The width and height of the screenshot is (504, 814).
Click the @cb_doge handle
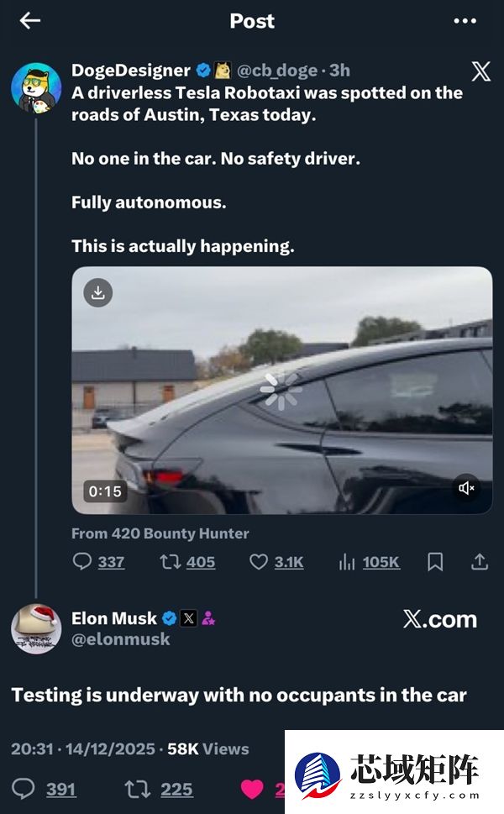coord(279,70)
